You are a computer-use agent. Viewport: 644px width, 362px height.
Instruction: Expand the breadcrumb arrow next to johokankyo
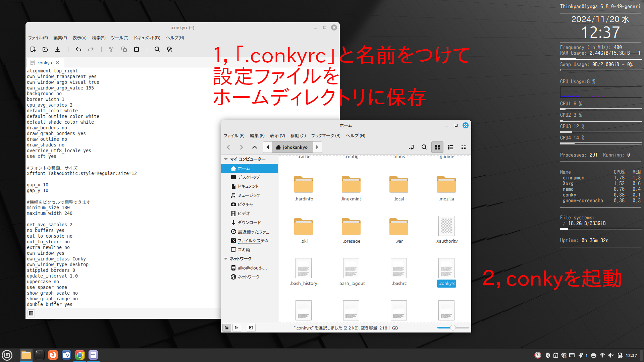(317, 147)
